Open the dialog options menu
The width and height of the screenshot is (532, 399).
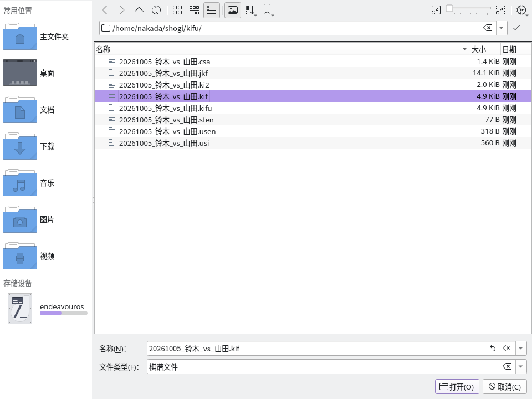(522, 10)
